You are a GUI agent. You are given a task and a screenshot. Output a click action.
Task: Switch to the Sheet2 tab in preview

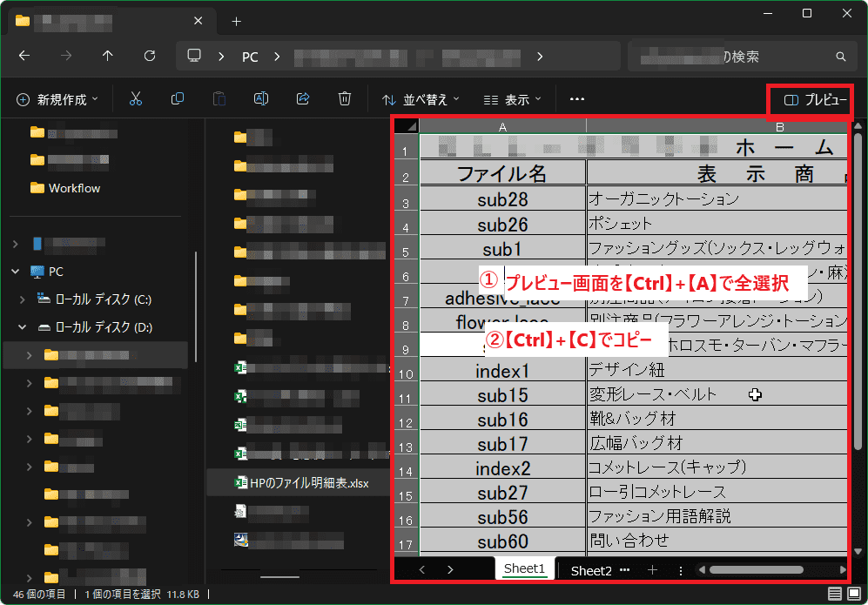[591, 570]
